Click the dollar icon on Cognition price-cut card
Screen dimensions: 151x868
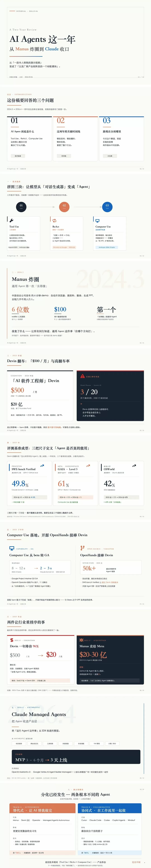(12, 640)
